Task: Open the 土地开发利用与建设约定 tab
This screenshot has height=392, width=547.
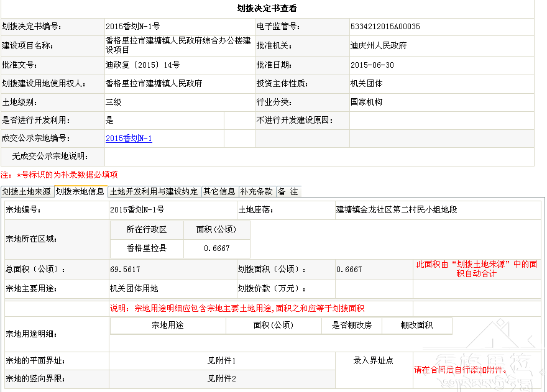Action: click(x=154, y=191)
